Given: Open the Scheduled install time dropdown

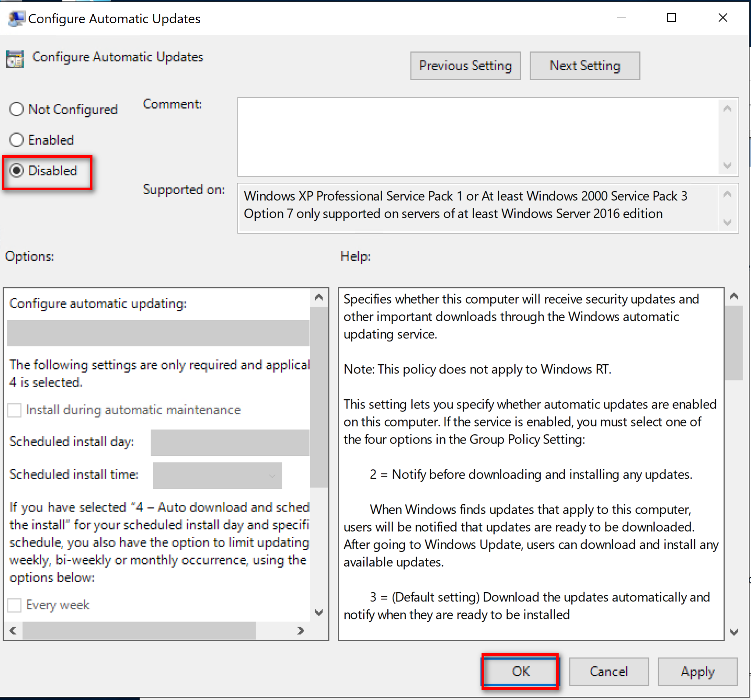Looking at the screenshot, I should [x=217, y=476].
